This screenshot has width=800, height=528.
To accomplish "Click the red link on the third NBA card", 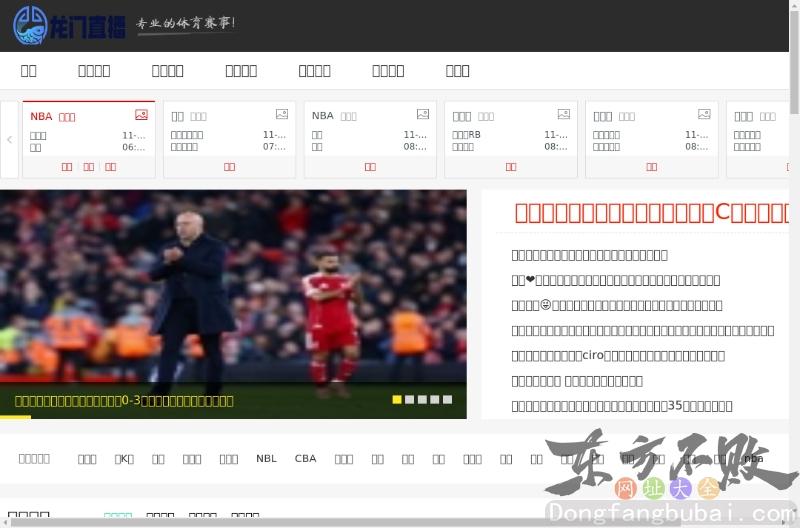I will 370,167.
